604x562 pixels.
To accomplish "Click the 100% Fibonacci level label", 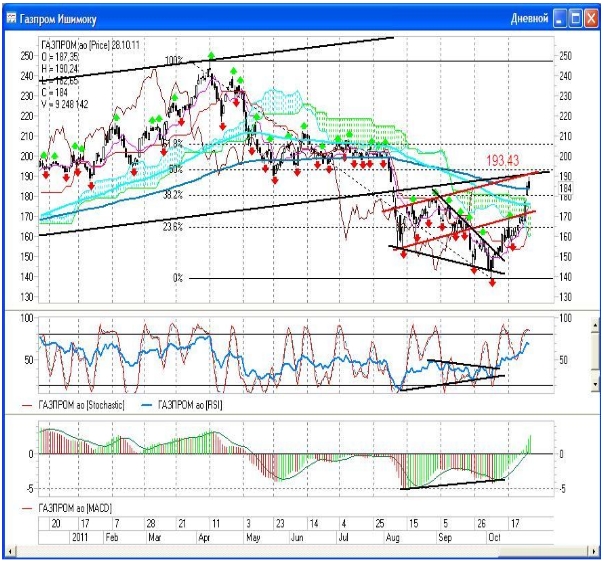I will click(174, 60).
